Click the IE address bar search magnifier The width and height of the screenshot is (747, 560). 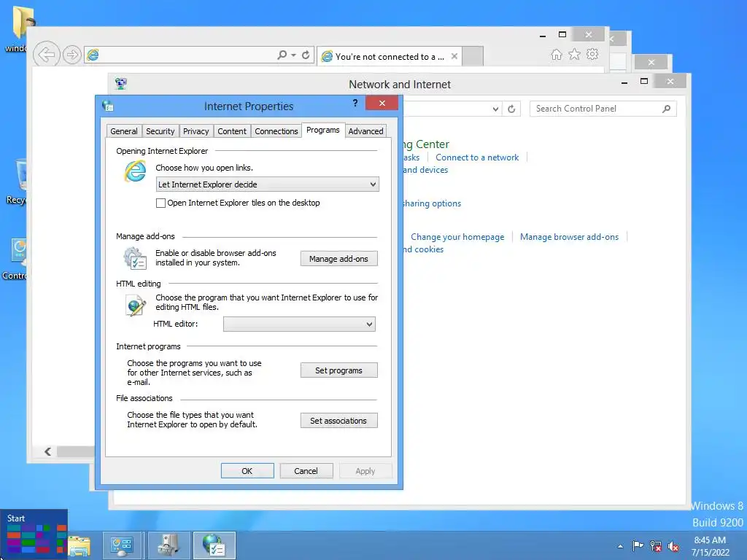pos(282,55)
